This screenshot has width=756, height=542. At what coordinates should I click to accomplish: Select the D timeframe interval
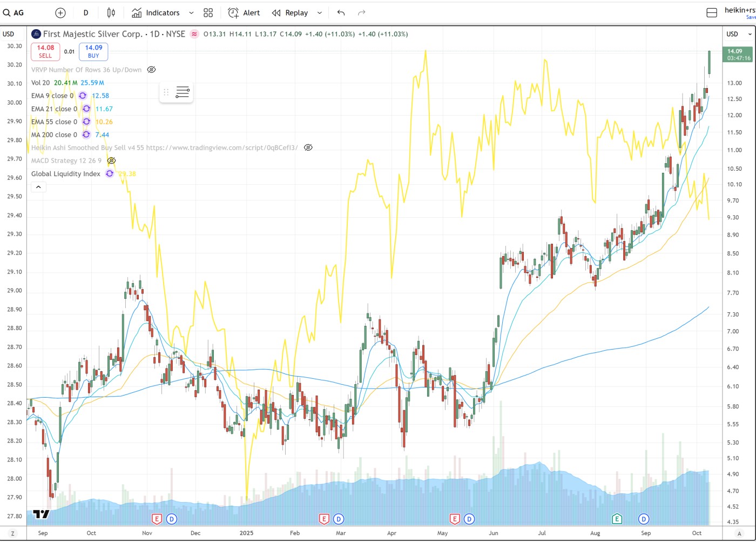pyautogui.click(x=86, y=13)
